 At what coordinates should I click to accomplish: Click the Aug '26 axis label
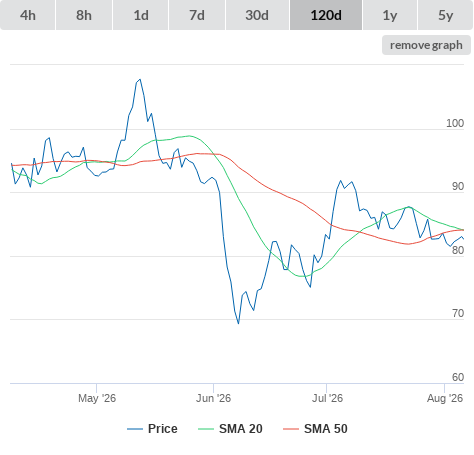click(x=445, y=398)
